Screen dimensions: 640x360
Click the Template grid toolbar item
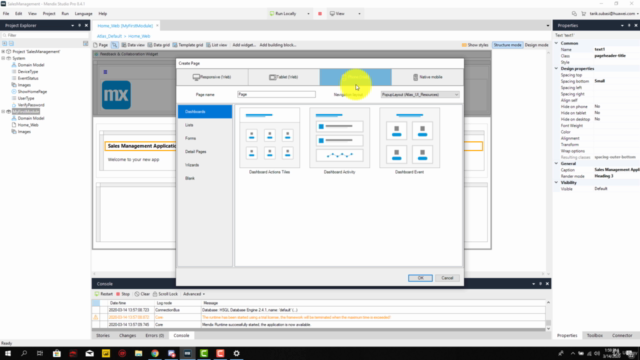[188, 45]
